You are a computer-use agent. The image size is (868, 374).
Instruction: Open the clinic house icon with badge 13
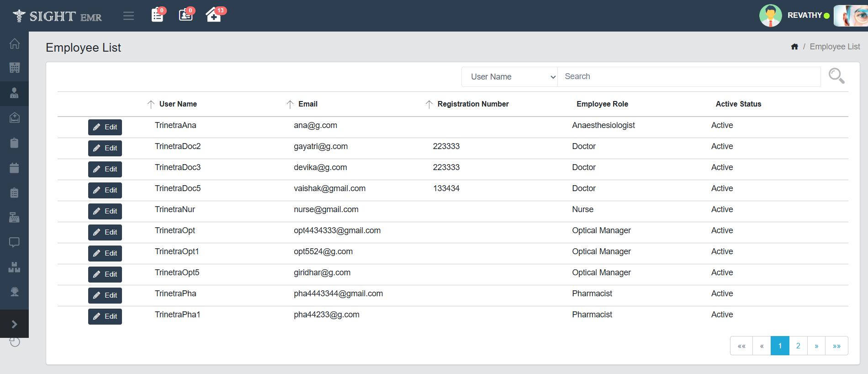coord(213,15)
